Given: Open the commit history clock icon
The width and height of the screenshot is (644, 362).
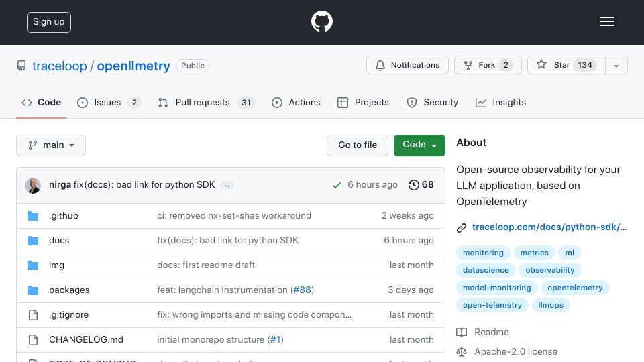Looking at the screenshot, I should [x=414, y=185].
